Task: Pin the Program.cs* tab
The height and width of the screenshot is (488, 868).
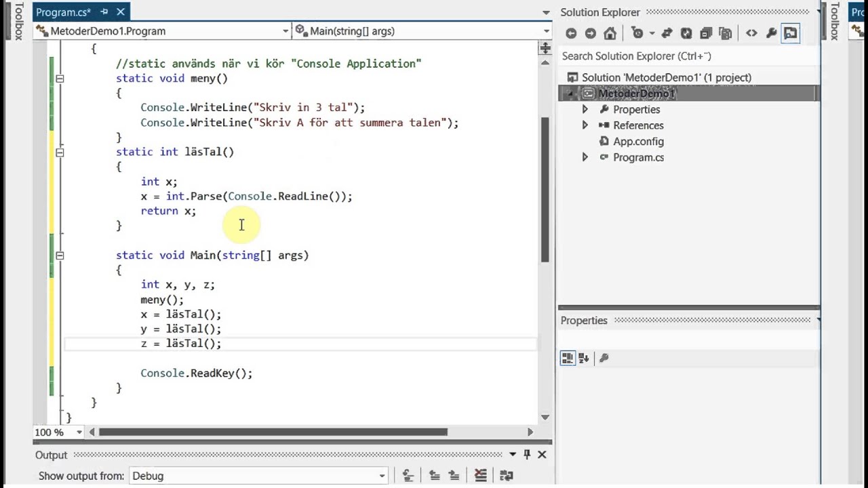Action: click(x=104, y=12)
